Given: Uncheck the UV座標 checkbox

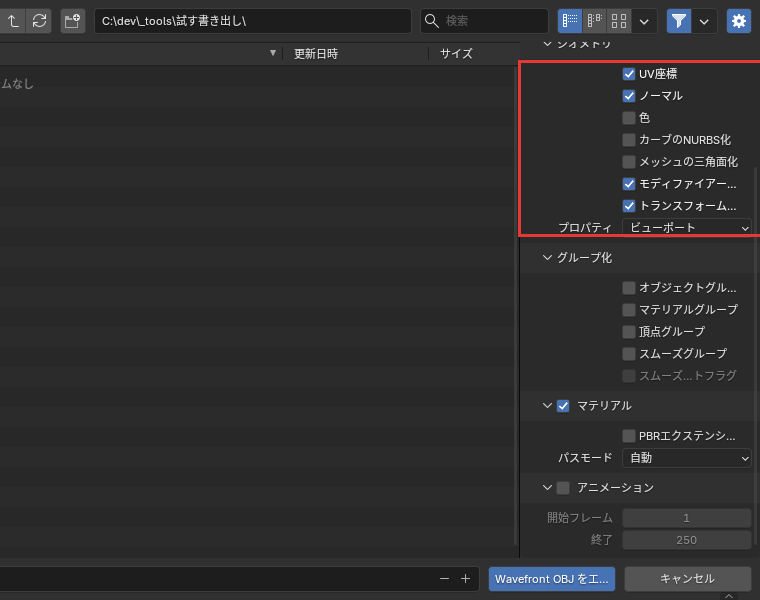Looking at the screenshot, I should pyautogui.click(x=629, y=74).
